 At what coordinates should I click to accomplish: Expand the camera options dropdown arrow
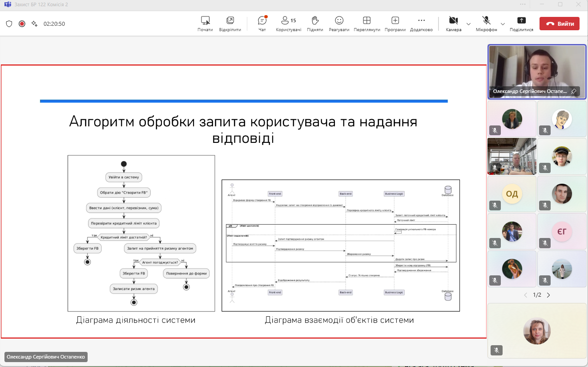point(468,24)
